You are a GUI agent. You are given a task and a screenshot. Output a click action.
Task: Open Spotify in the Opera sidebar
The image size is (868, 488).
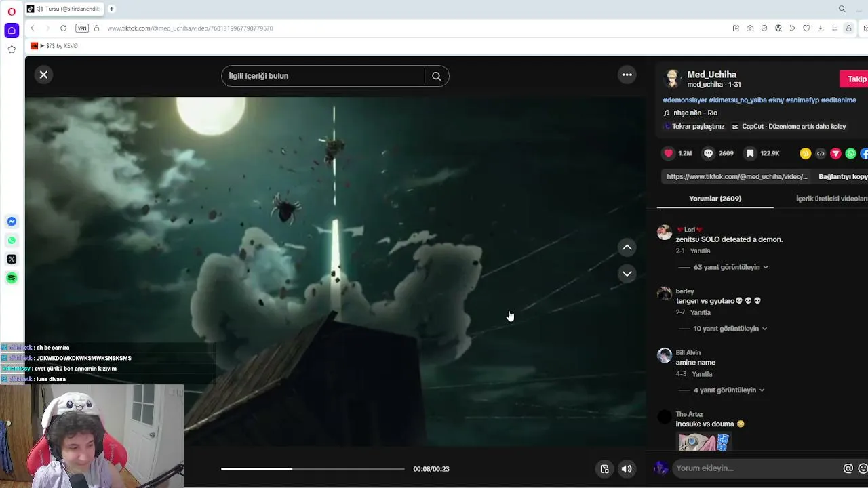coord(12,278)
